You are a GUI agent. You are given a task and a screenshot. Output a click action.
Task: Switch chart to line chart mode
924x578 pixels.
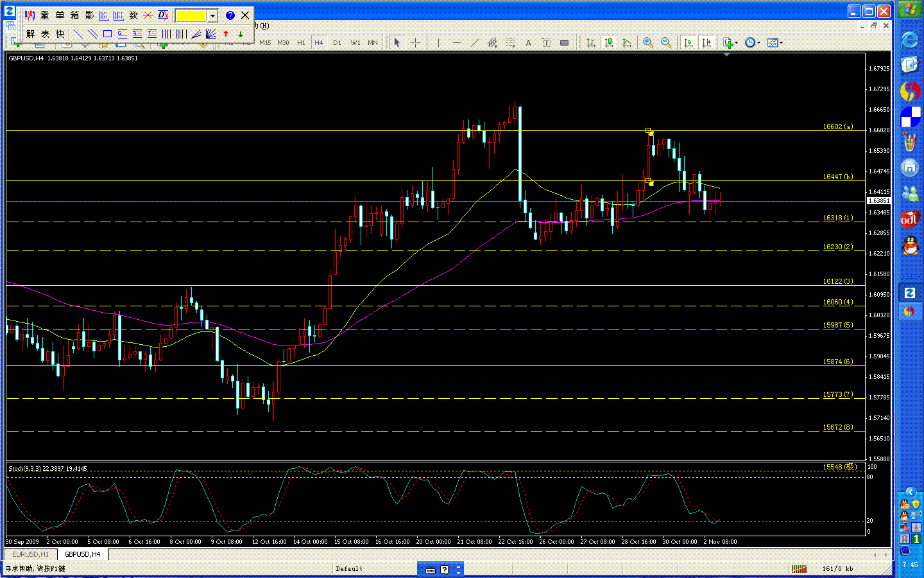(627, 43)
